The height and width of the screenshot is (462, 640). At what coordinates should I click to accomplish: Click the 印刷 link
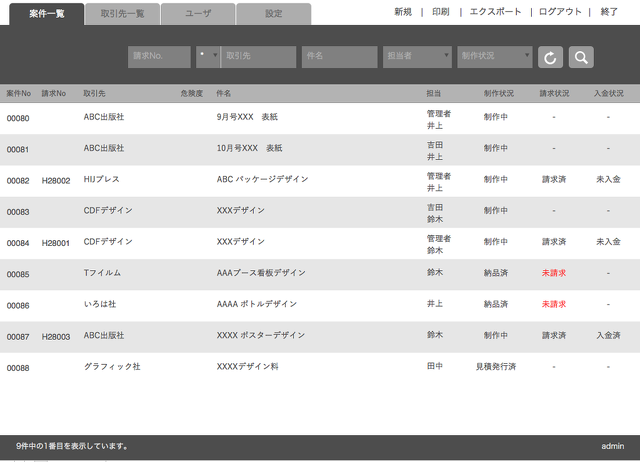point(440,12)
